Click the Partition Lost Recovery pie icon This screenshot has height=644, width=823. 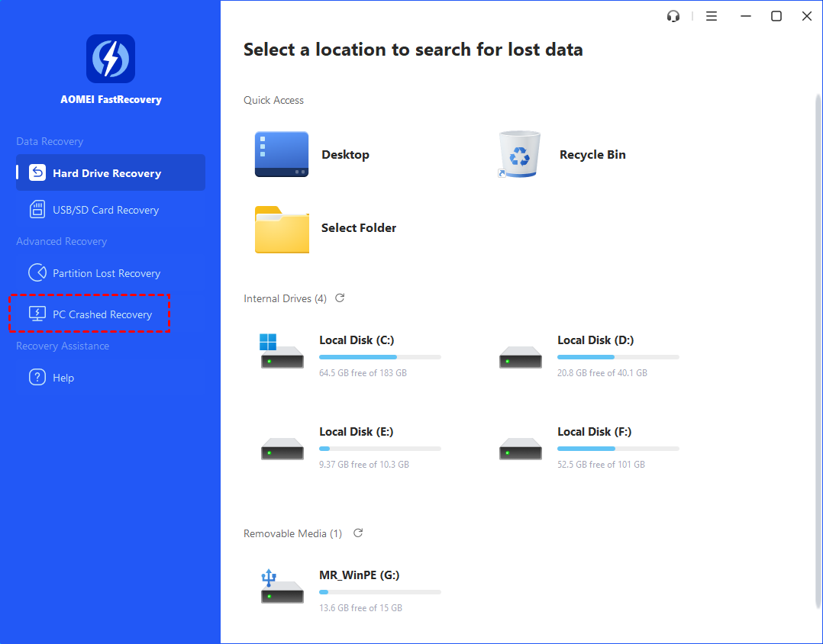(x=37, y=272)
